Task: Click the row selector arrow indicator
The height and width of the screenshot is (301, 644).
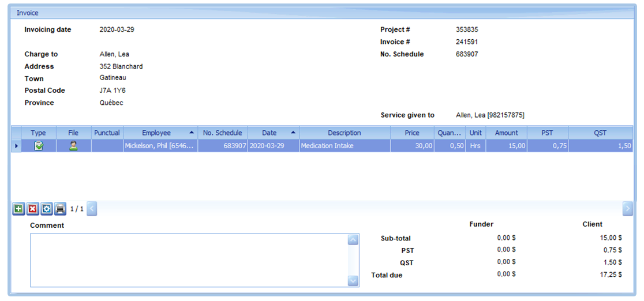Action: 16,146
